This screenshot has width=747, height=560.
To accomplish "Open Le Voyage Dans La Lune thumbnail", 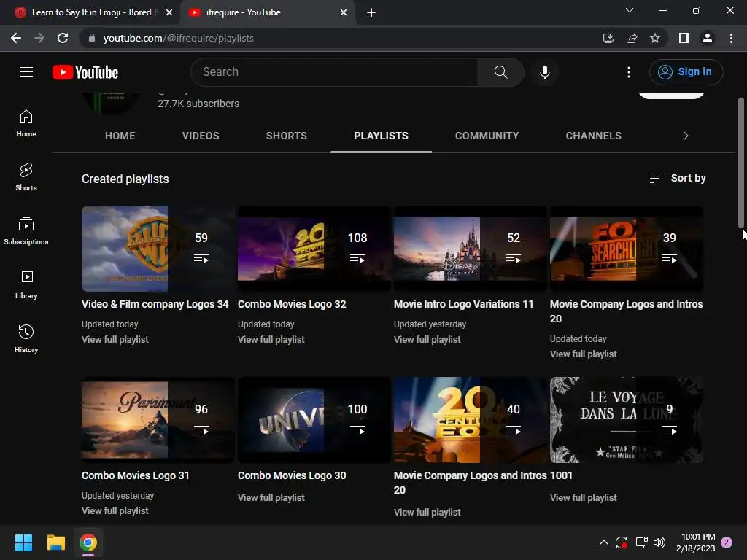I will coord(627,420).
